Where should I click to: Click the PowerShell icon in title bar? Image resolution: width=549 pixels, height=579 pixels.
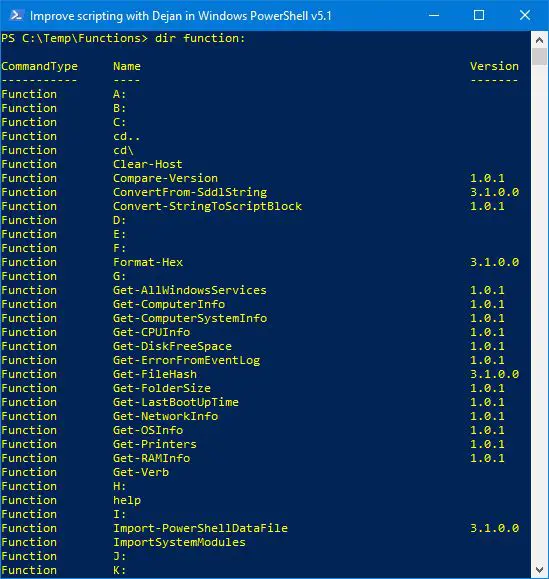[x=16, y=16]
